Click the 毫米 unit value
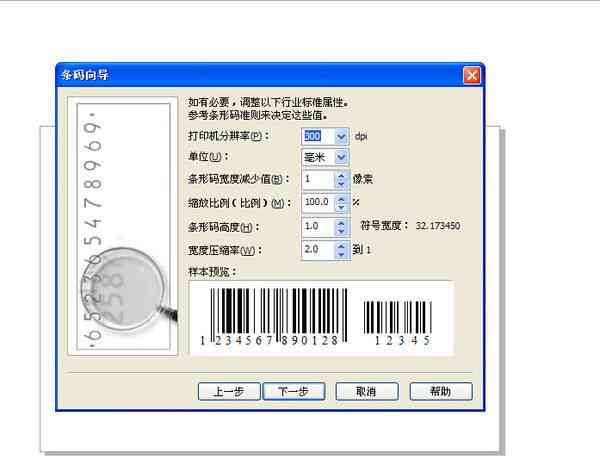This screenshot has height=472, width=600. click(314, 157)
